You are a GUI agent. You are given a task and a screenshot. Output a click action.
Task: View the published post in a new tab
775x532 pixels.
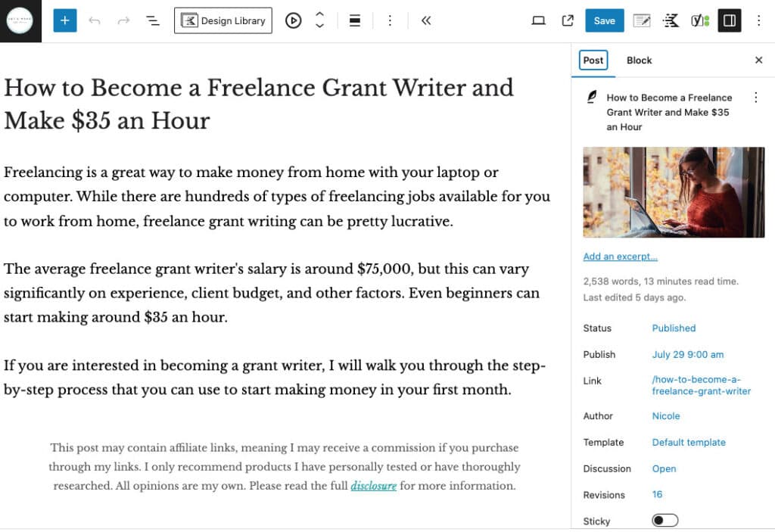[568, 20]
